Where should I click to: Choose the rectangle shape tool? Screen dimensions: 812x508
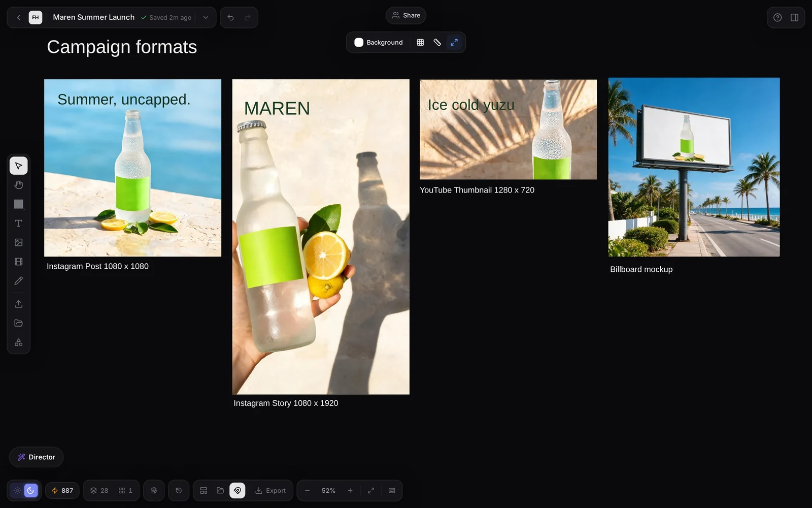[19, 204]
